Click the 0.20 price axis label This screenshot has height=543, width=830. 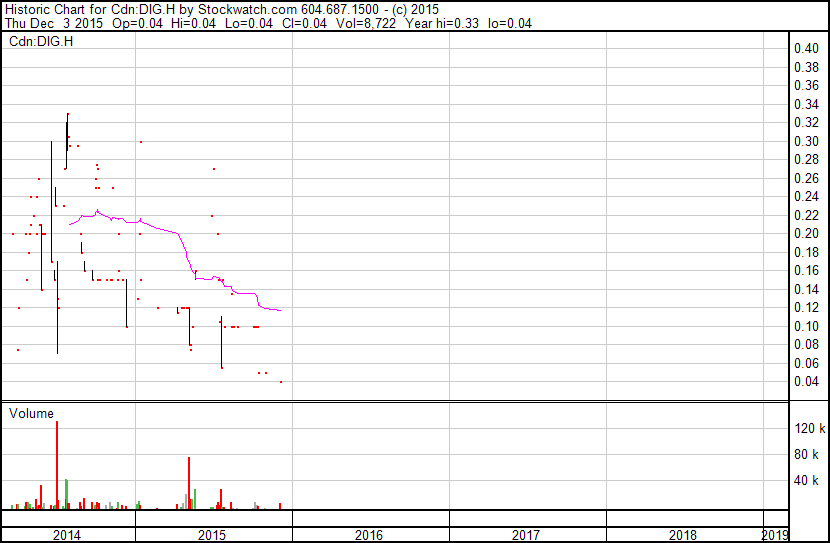(x=806, y=233)
